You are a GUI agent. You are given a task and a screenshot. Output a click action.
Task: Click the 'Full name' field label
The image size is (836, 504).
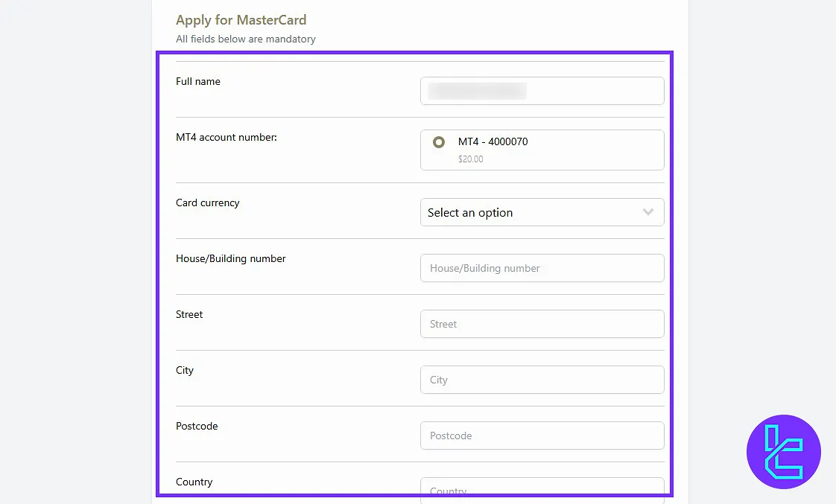pyautogui.click(x=198, y=81)
